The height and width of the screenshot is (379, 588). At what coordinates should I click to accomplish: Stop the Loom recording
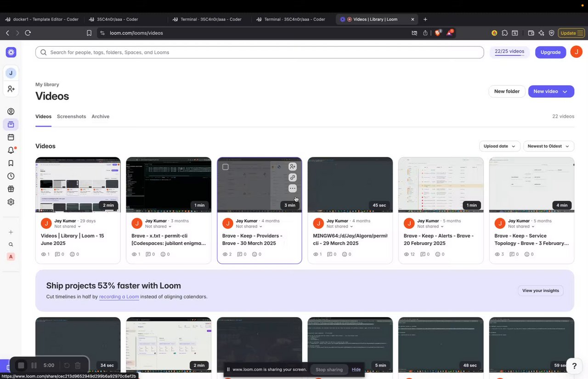[x=21, y=366]
